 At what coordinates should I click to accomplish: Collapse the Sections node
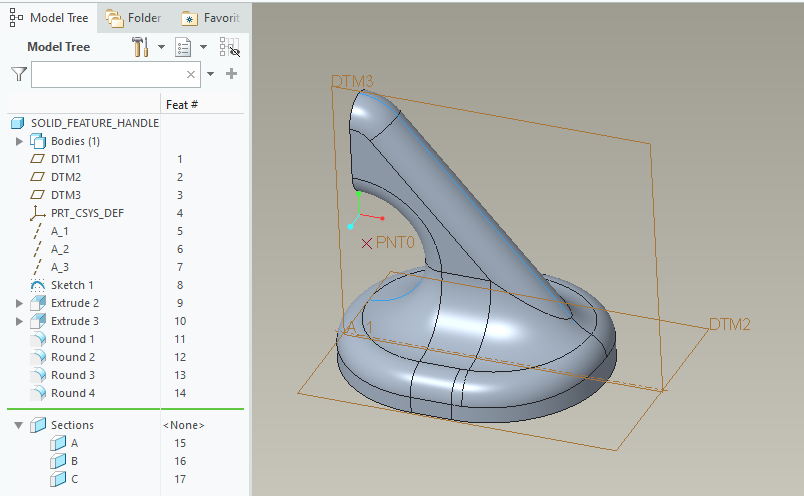click(19, 425)
